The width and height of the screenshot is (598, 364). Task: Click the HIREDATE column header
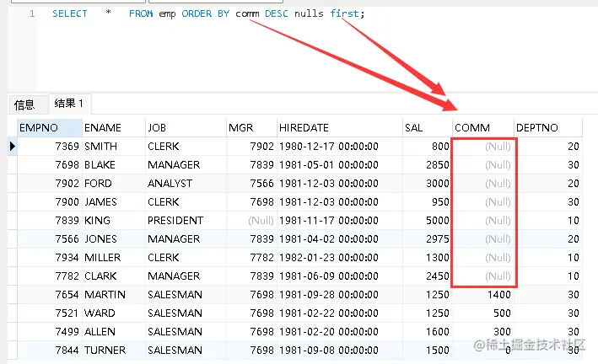click(x=339, y=128)
